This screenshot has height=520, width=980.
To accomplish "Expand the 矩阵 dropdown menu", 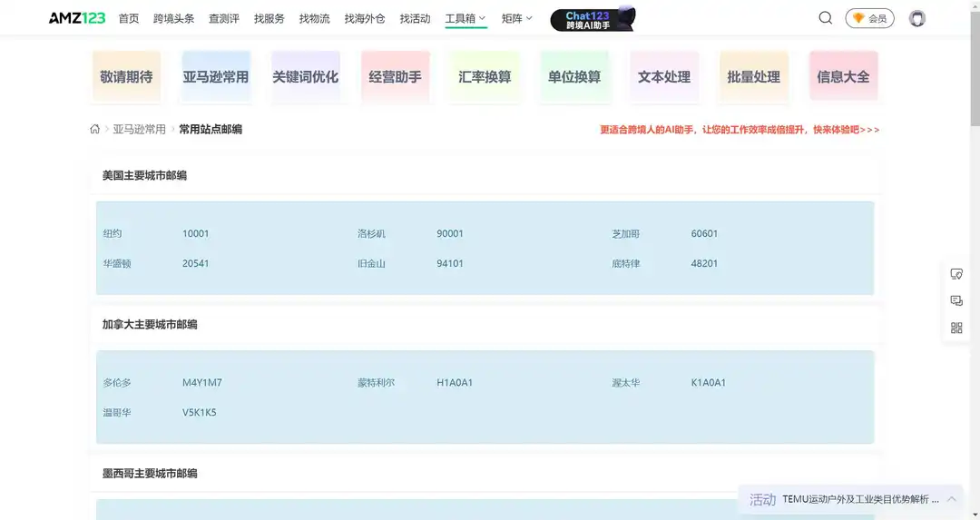I will (516, 19).
